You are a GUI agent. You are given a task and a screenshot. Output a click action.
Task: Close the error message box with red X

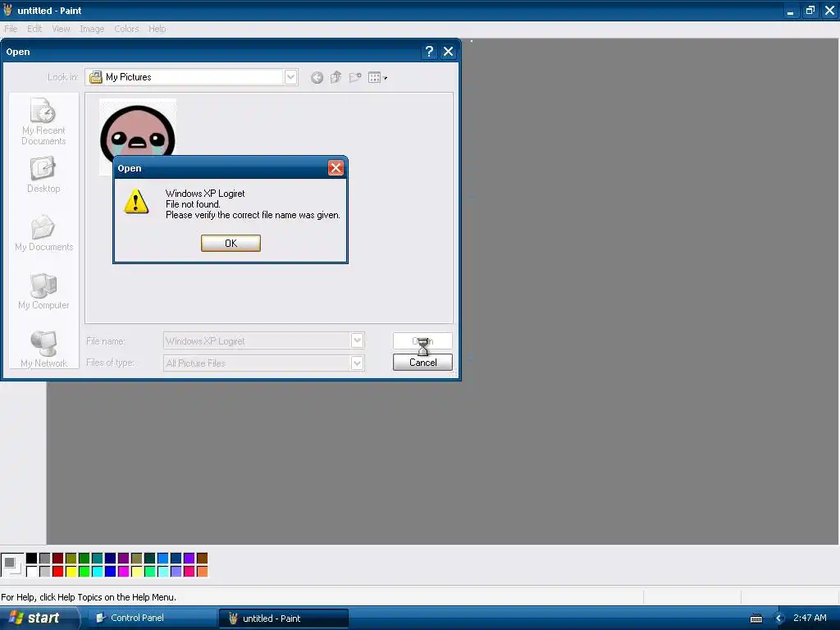[336, 168]
